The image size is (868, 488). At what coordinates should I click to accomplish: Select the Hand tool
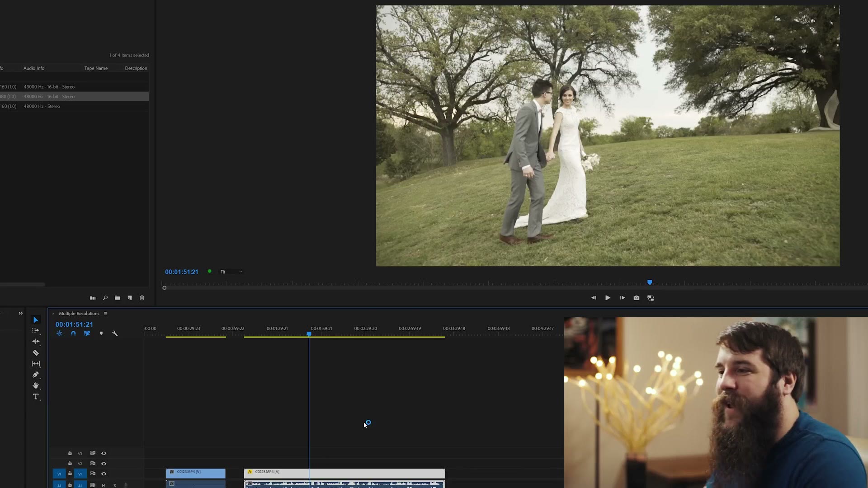[36, 385]
